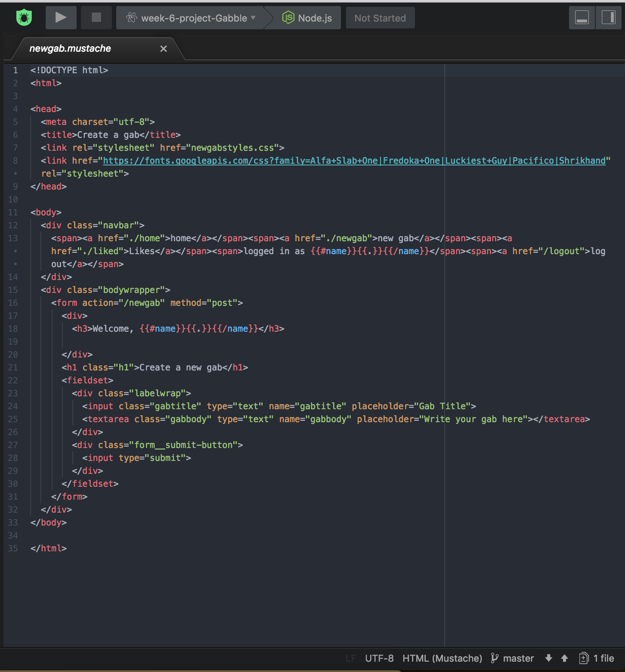Close the newgab.mustache tab
Image resolution: width=625 pixels, height=672 pixels.
pos(164,48)
